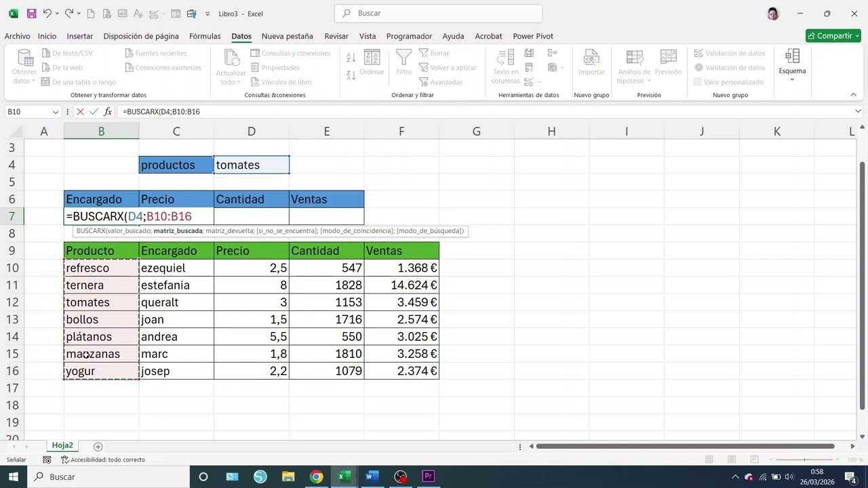Open Conexiones existentes
The width and height of the screenshot is (868, 488).
[163, 68]
